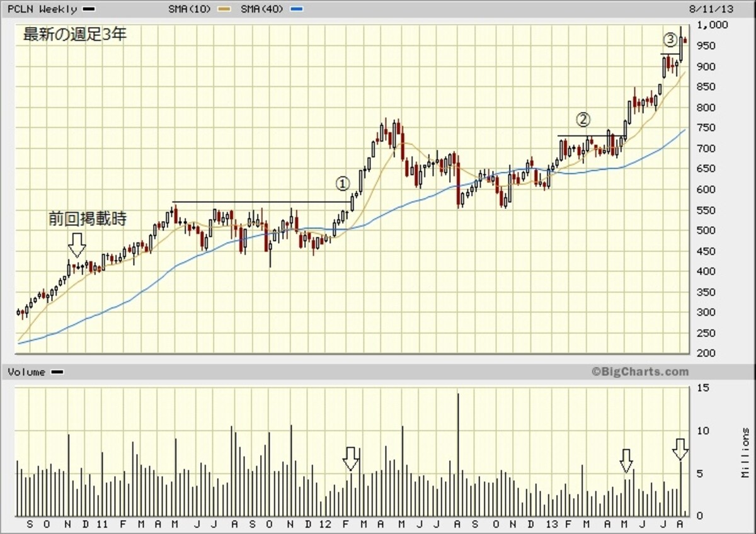Click the 最新の週足3年 chart heading
The height and width of the screenshot is (534, 756).
[x=75, y=34]
